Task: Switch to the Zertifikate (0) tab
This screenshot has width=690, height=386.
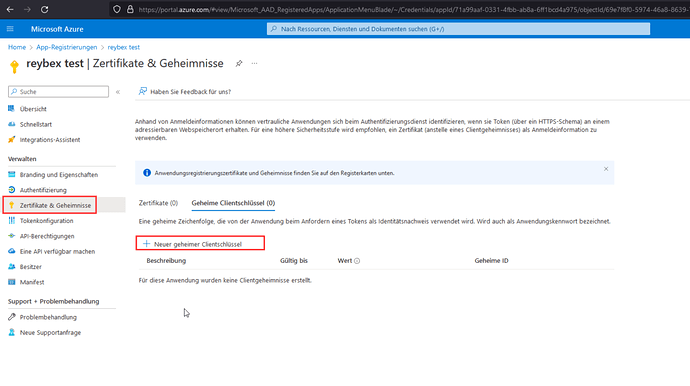Action: tap(158, 203)
